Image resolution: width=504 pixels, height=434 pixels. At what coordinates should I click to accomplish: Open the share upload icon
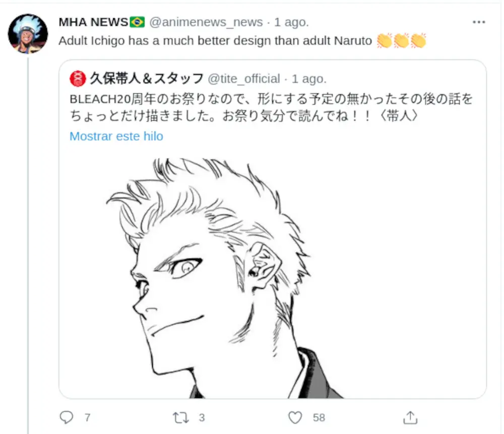coord(410,417)
